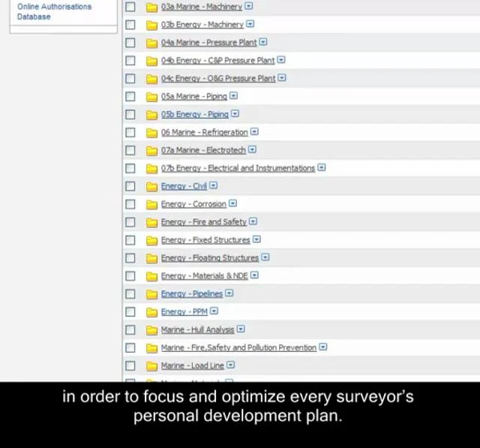Viewport: 480px width, 448px height.
Task: Open the 04b Energy - C&P Pressure Plant link
Action: click(x=218, y=61)
